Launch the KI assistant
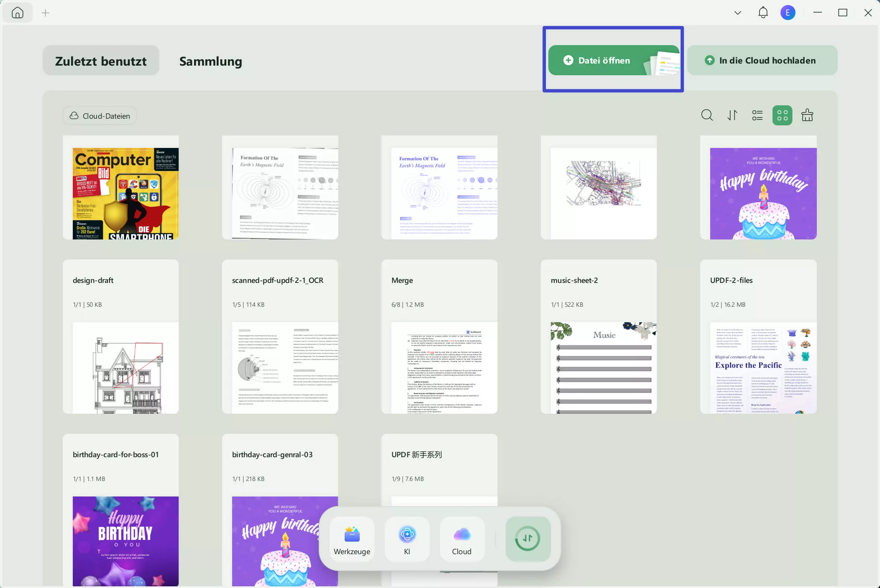Screen dimensions: 880x588 (x=407, y=539)
